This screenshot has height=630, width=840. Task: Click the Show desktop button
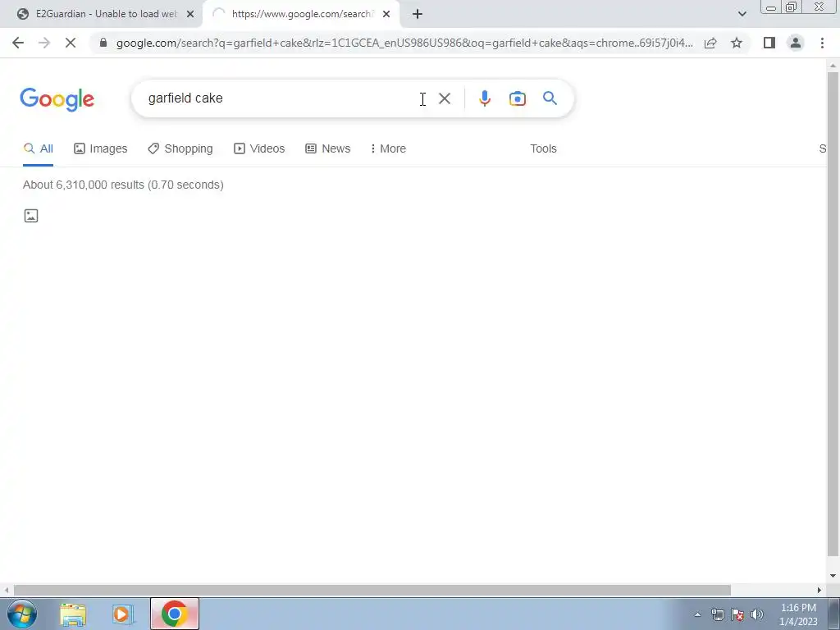834,614
